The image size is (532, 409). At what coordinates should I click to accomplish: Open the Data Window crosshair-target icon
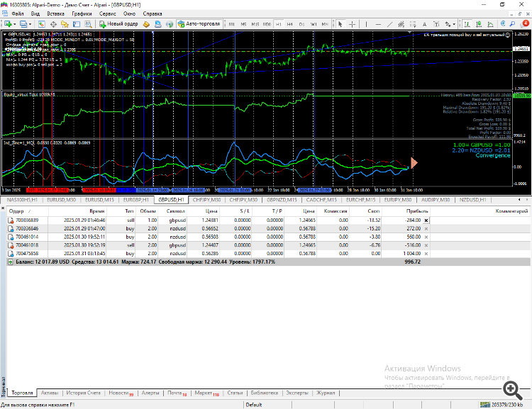click(x=53, y=24)
